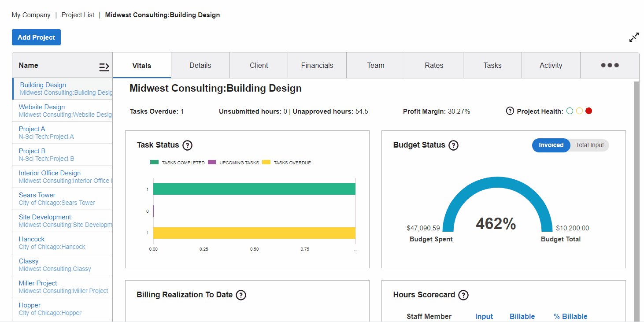Click the Project Health help icon
Viewport: 644px width, 322px height.
[510, 111]
